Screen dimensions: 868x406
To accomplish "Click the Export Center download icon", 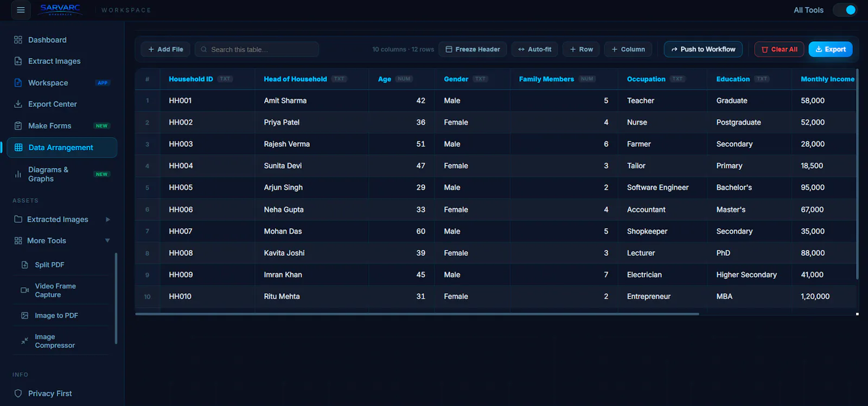I will (18, 104).
